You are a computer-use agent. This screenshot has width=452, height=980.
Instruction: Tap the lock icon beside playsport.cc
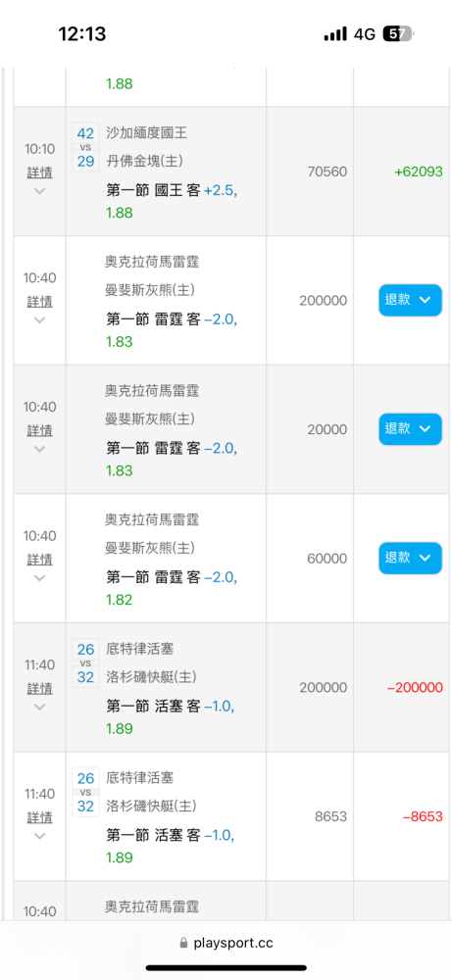(183, 943)
